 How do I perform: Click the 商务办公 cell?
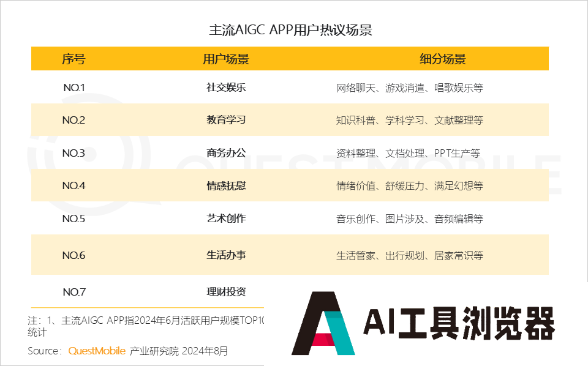click(226, 153)
